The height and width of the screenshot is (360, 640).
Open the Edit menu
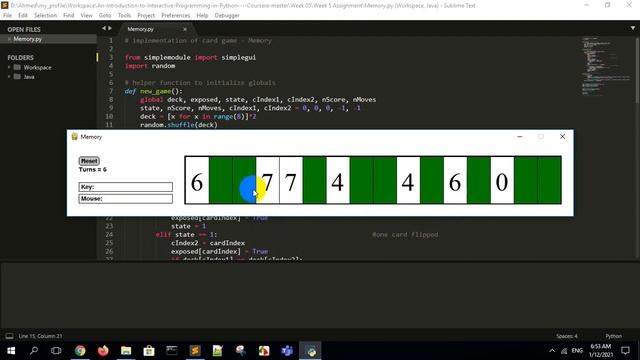click(x=23, y=16)
